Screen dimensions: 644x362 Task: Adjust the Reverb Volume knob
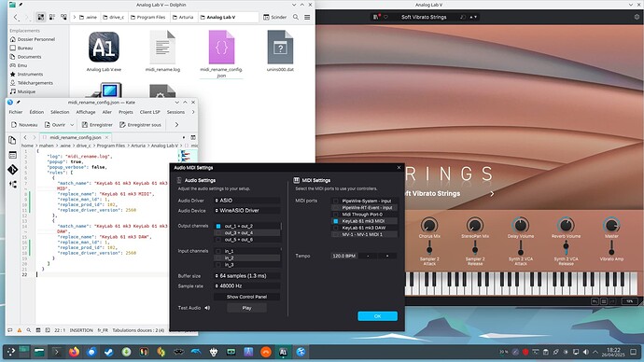click(x=566, y=225)
